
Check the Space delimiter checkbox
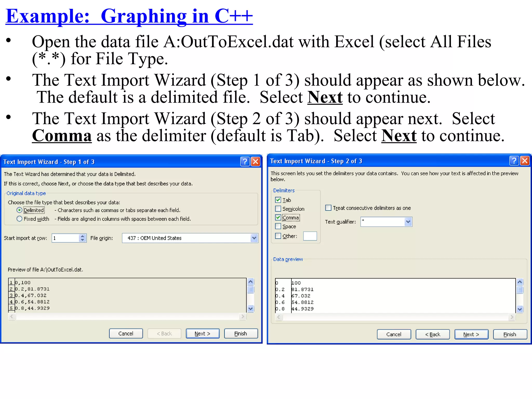click(278, 226)
